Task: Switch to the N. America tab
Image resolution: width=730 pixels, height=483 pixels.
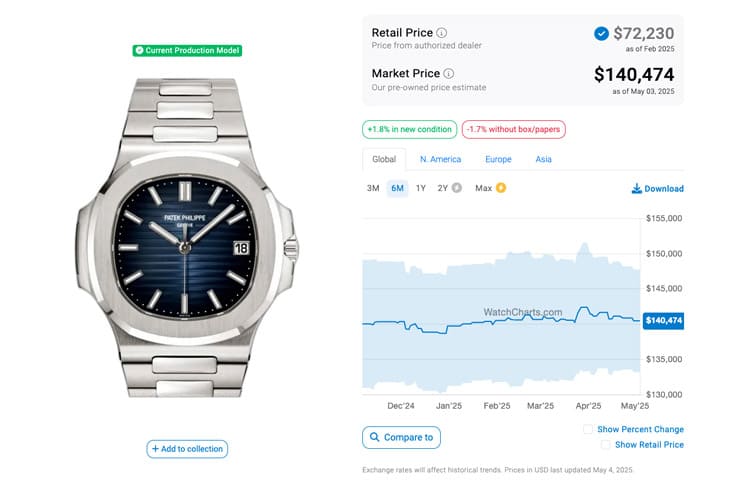Action: [440, 159]
